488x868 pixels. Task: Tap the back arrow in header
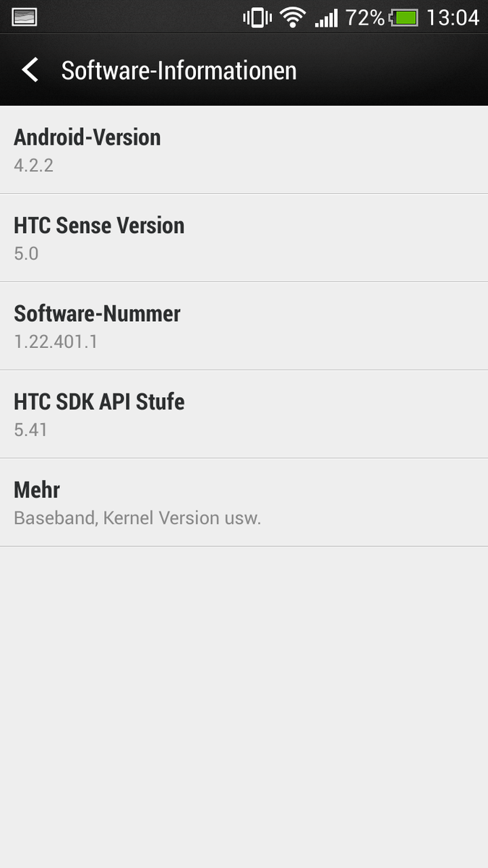[30, 70]
